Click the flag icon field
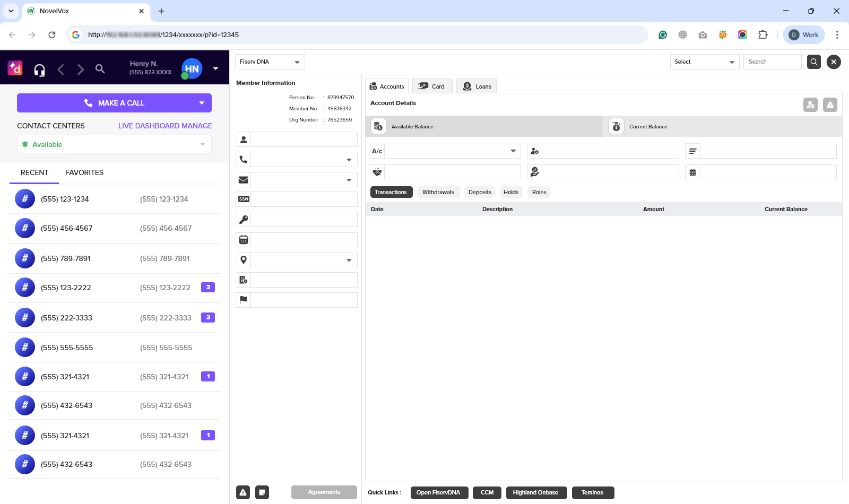The height and width of the screenshot is (504, 849). tap(304, 300)
